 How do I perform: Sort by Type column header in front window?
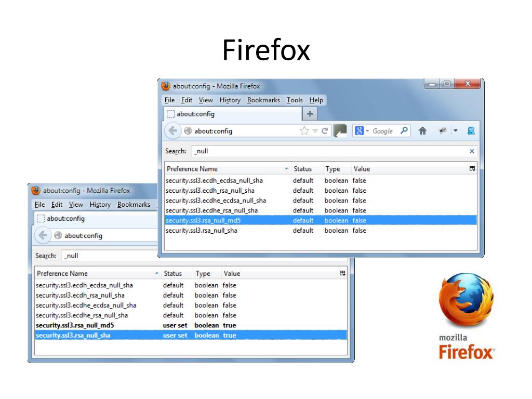pyautogui.click(x=337, y=169)
